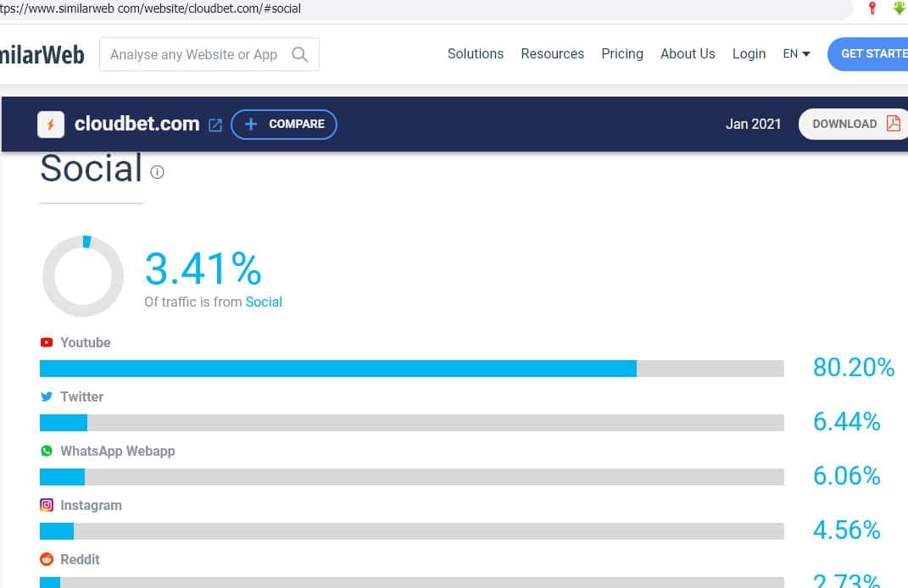Click the 6.44% value
908x588 pixels.
(x=847, y=422)
